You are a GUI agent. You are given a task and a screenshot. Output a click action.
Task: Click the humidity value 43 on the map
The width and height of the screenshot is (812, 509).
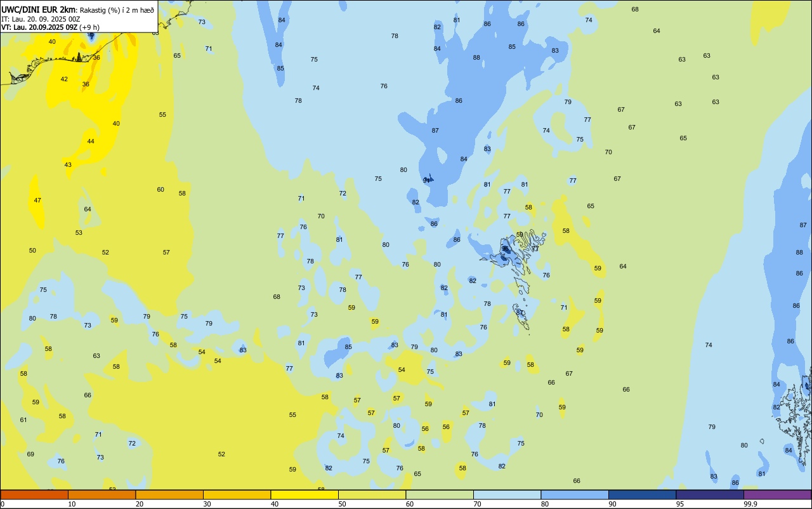(68, 165)
